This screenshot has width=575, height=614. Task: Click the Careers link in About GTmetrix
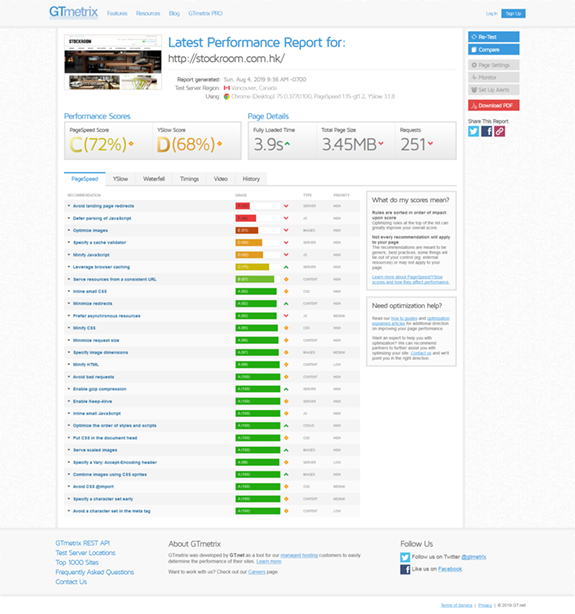click(x=257, y=572)
